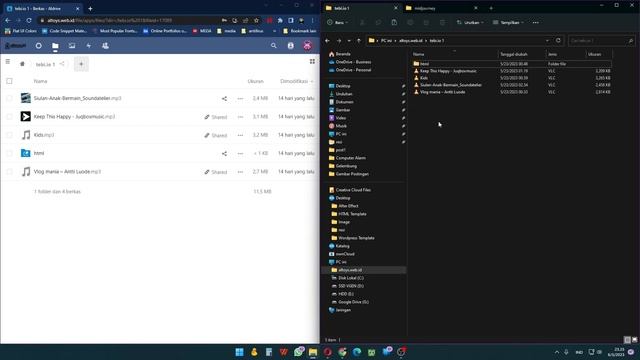Go to the home breadcrumb icon

[22, 64]
